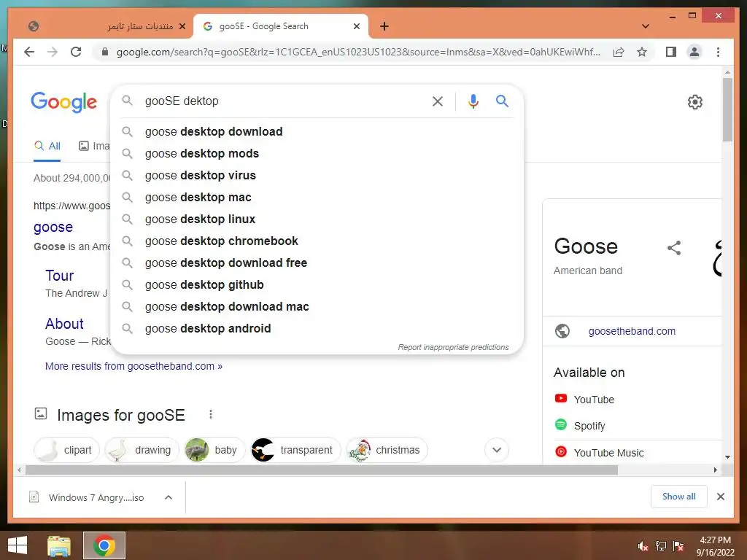Screen dimensions: 747x560
Task: Go back to the previous page
Action: (x=29, y=52)
